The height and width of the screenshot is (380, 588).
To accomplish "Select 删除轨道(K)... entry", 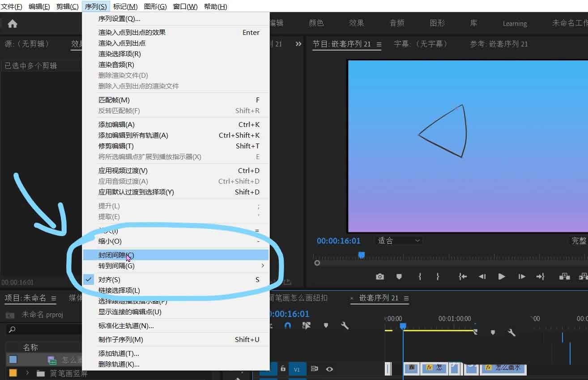I will (x=176, y=364).
